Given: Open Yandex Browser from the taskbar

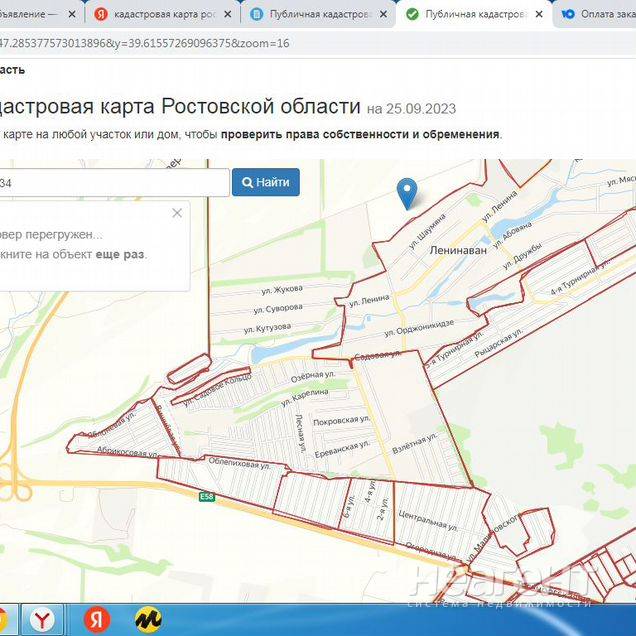Looking at the screenshot, I should click(x=41, y=620).
